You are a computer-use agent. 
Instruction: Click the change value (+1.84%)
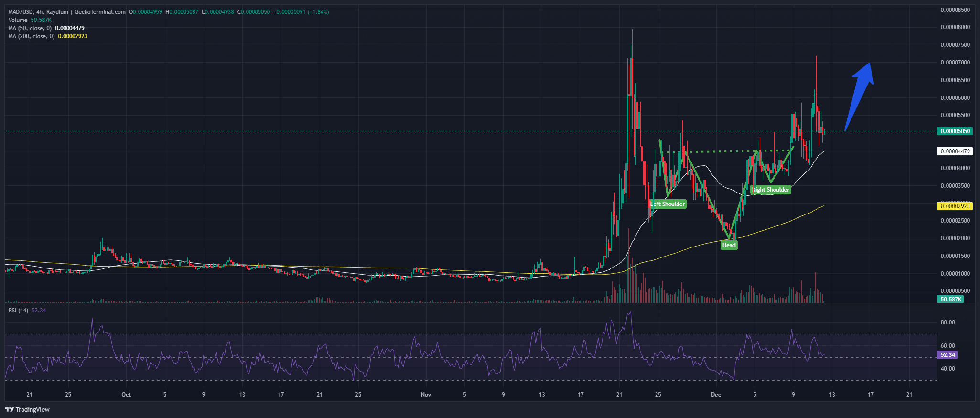pyautogui.click(x=318, y=12)
